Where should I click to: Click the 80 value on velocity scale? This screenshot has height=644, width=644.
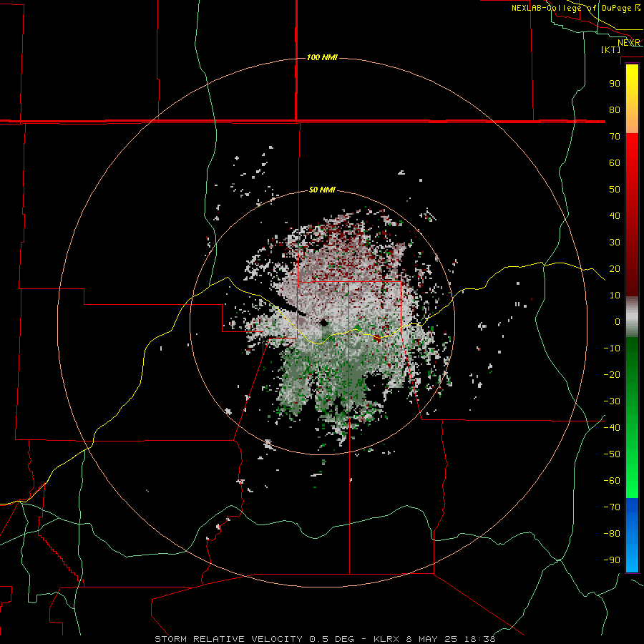[615, 110]
